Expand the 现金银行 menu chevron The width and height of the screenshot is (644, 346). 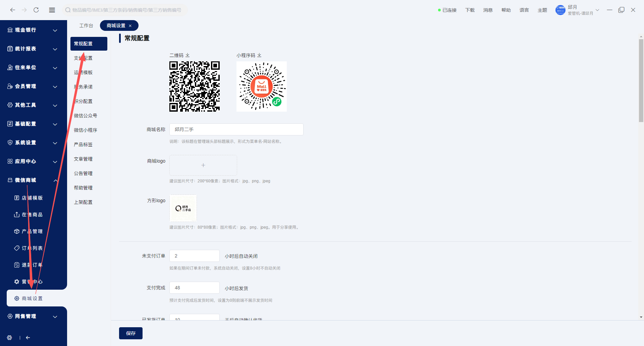pos(55,31)
